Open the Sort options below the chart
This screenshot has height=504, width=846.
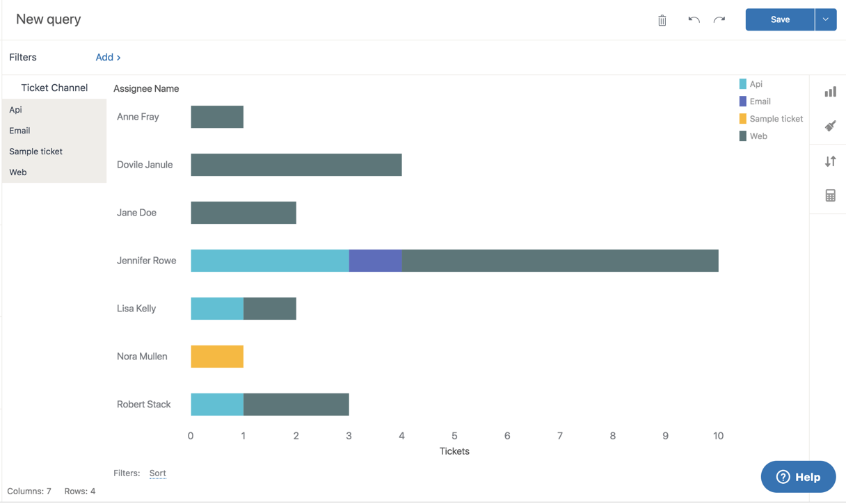click(x=157, y=473)
